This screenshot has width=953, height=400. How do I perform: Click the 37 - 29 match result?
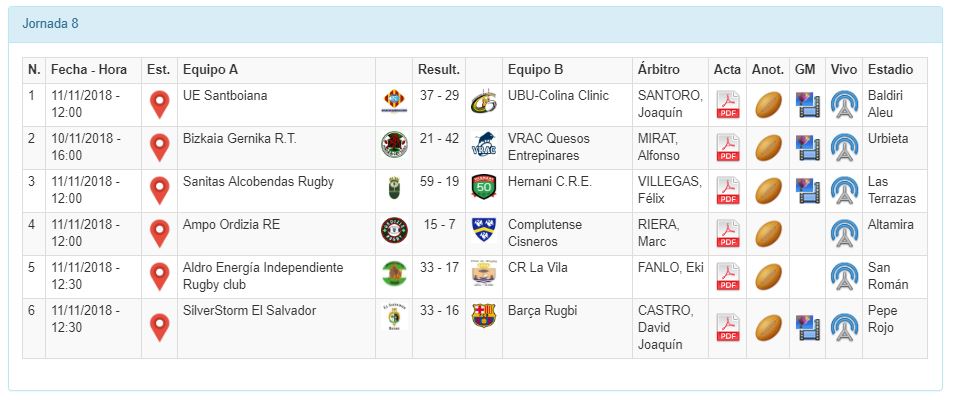tap(439, 96)
